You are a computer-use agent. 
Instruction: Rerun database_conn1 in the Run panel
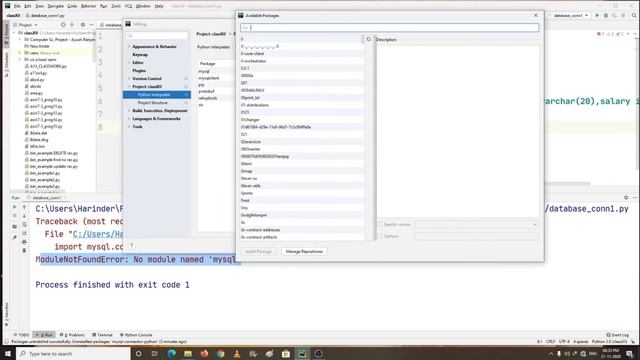click(x=15, y=207)
